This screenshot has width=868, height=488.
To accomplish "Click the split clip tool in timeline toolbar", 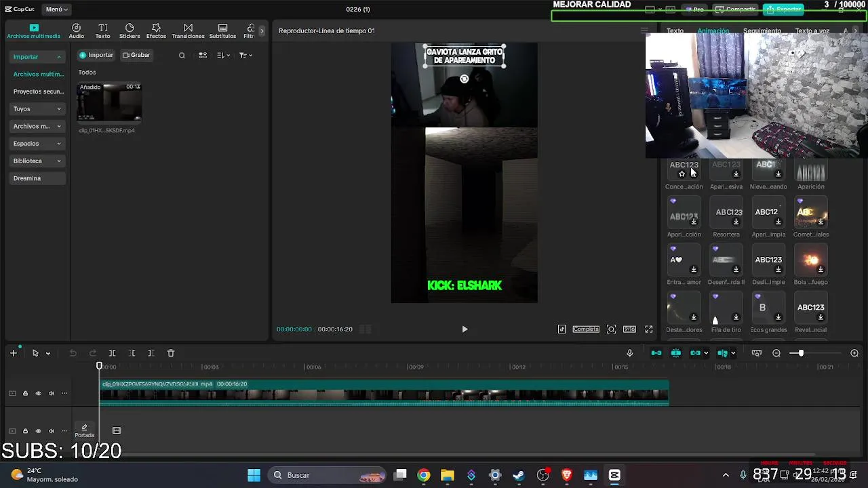I will click(x=113, y=353).
